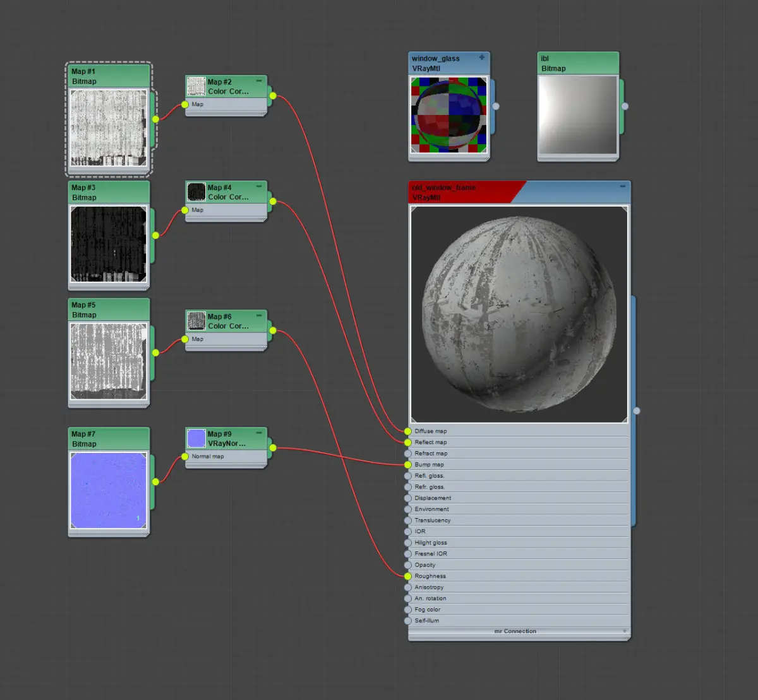Click the 'Fresnel IOR' slot label
The width and height of the screenshot is (758, 700).
431,553
